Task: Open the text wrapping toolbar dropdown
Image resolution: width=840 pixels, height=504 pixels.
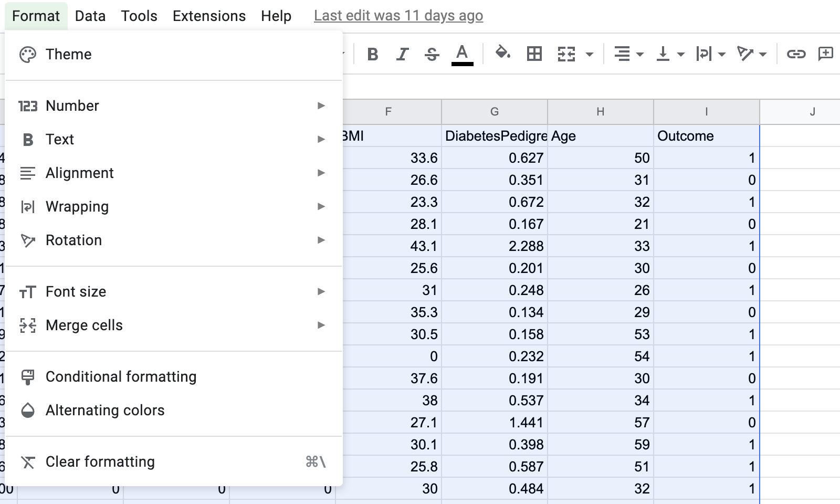Action: coord(710,54)
